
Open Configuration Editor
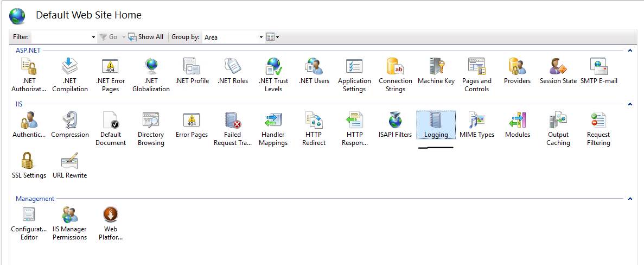coord(29,224)
